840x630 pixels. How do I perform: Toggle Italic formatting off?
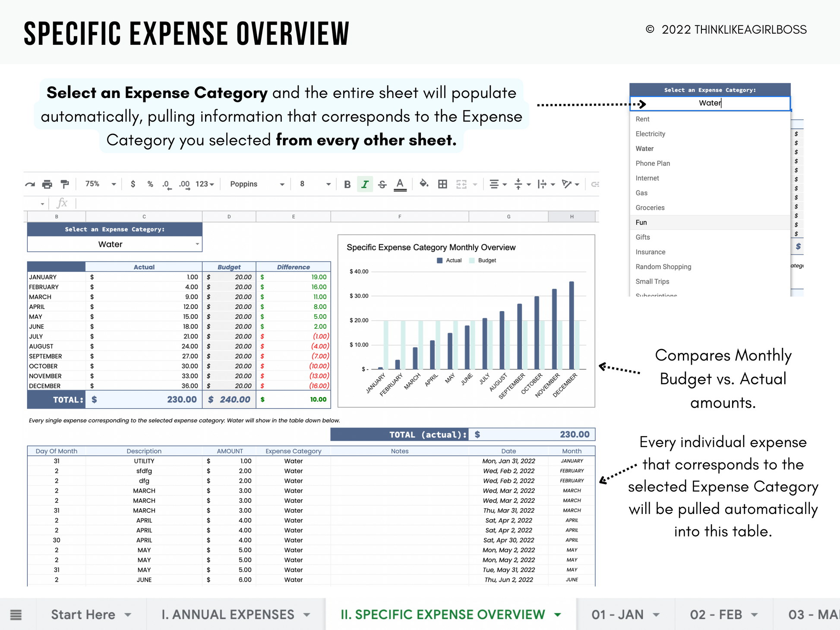click(365, 184)
